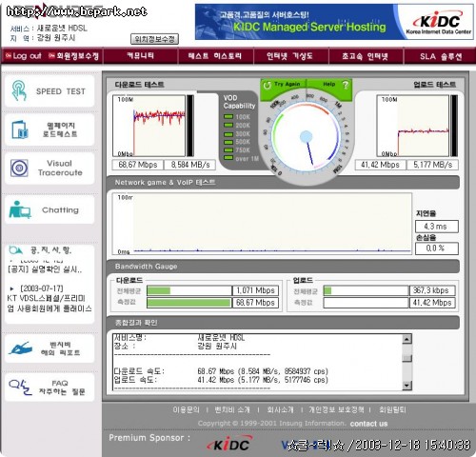Click the Try Again refresh icon
476x457 pixels.
pyautogui.click(x=267, y=85)
